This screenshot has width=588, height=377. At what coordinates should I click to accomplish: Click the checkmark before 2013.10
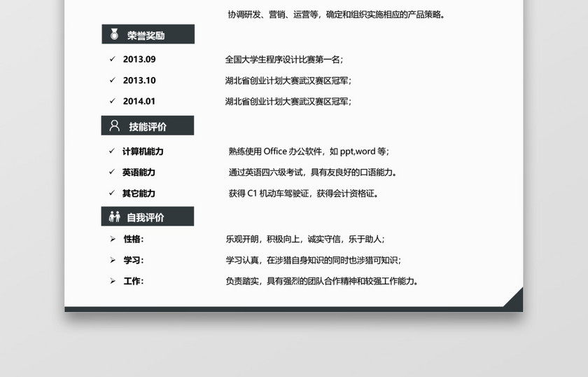[x=113, y=80]
